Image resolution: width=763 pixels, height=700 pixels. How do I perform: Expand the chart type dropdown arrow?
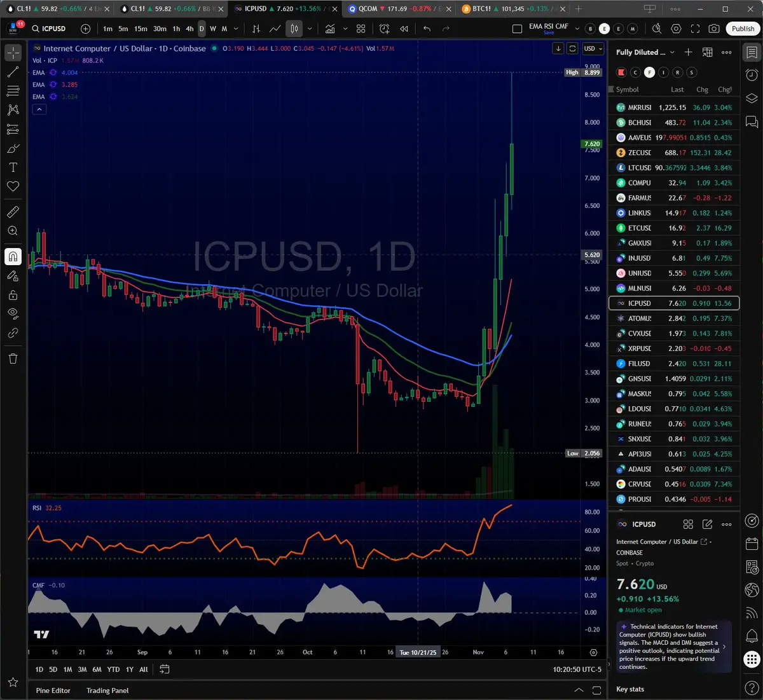(x=310, y=29)
